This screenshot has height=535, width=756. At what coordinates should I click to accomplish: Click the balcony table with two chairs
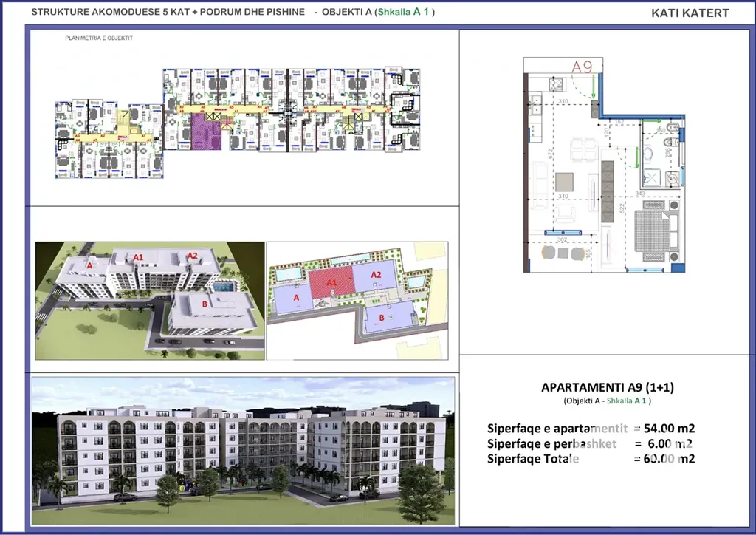pyautogui.click(x=563, y=253)
